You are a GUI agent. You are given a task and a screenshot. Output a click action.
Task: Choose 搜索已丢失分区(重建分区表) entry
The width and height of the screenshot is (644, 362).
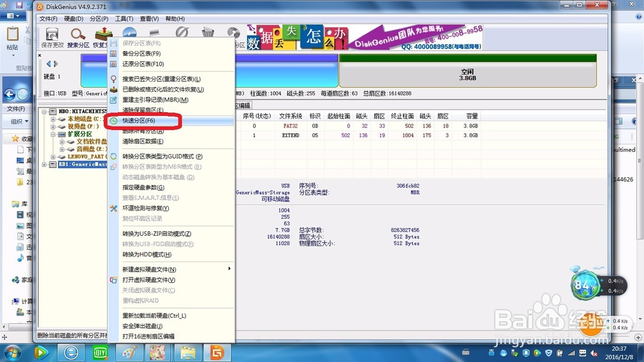tap(171, 79)
